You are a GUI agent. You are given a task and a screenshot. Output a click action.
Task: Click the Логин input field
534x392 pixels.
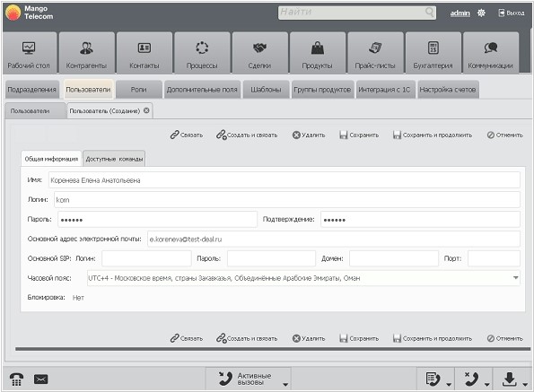pyautogui.click(x=287, y=200)
